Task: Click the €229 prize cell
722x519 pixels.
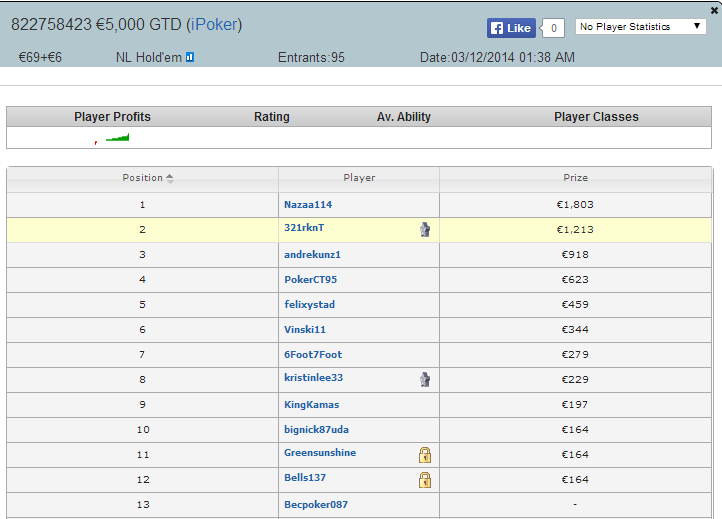Action: click(x=575, y=379)
